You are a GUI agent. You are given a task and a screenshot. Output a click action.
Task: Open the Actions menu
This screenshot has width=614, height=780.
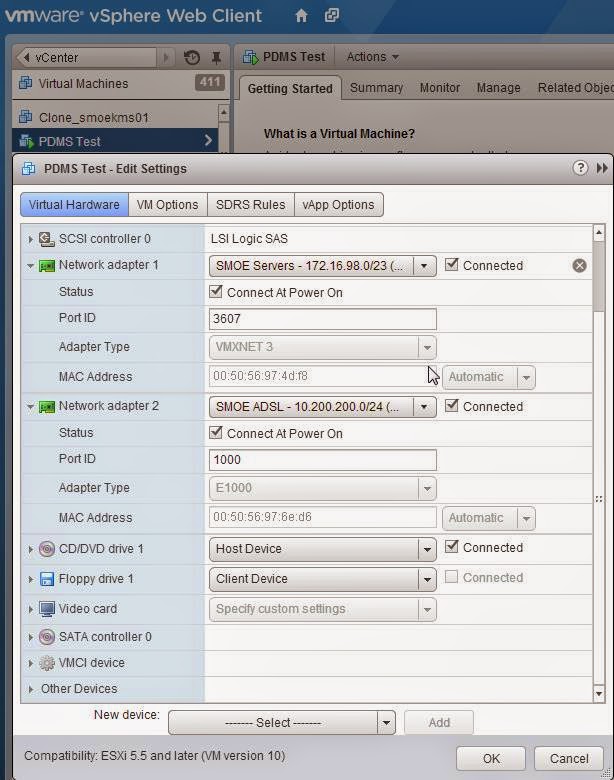point(373,57)
